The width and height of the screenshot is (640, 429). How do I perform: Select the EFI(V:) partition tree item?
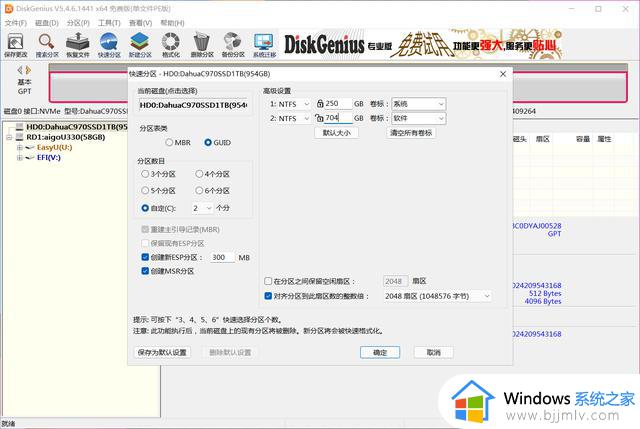point(49,158)
